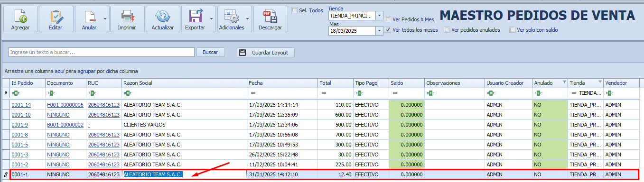Sort by Total column header

click(x=336, y=83)
